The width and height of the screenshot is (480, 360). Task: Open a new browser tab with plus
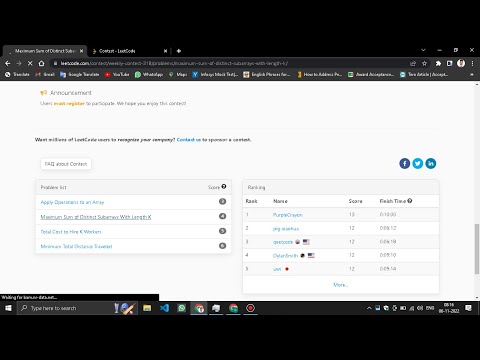click(179, 51)
